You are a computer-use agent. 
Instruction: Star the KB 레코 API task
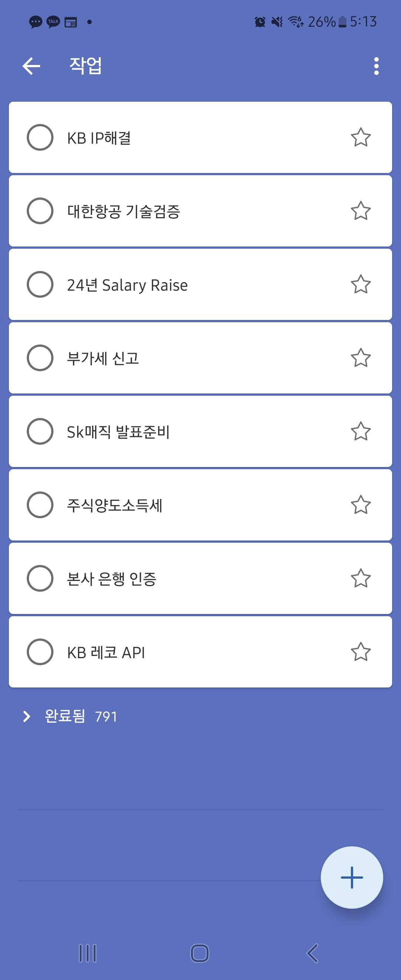pos(360,652)
